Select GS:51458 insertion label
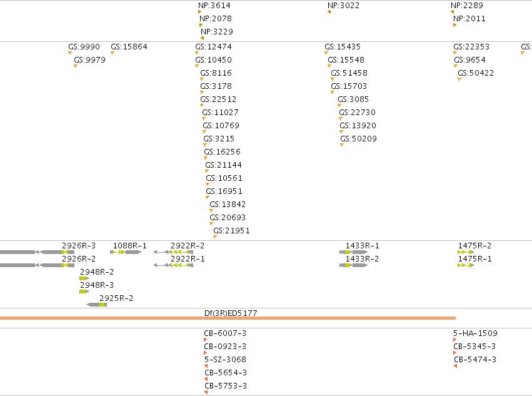Screen dimensions: 532x396 349,73
